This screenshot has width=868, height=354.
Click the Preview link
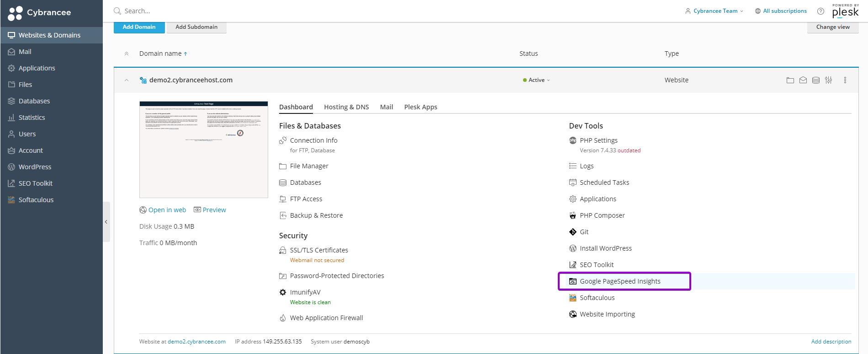pos(210,210)
